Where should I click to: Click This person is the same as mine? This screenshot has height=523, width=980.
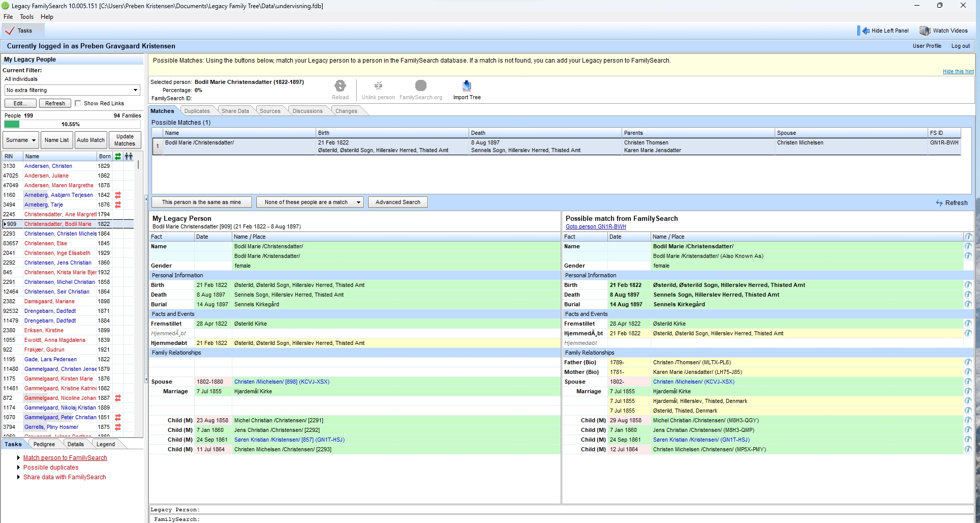tap(201, 202)
